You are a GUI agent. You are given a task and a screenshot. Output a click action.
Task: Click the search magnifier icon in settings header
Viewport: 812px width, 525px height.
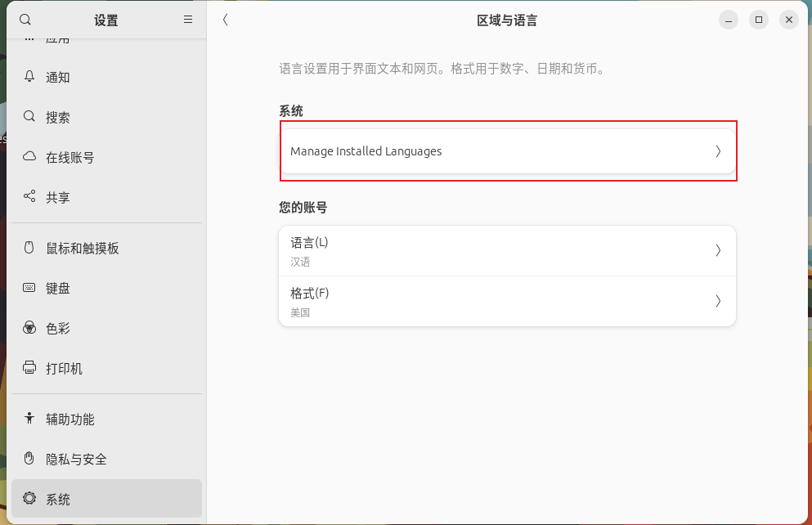[x=25, y=20]
